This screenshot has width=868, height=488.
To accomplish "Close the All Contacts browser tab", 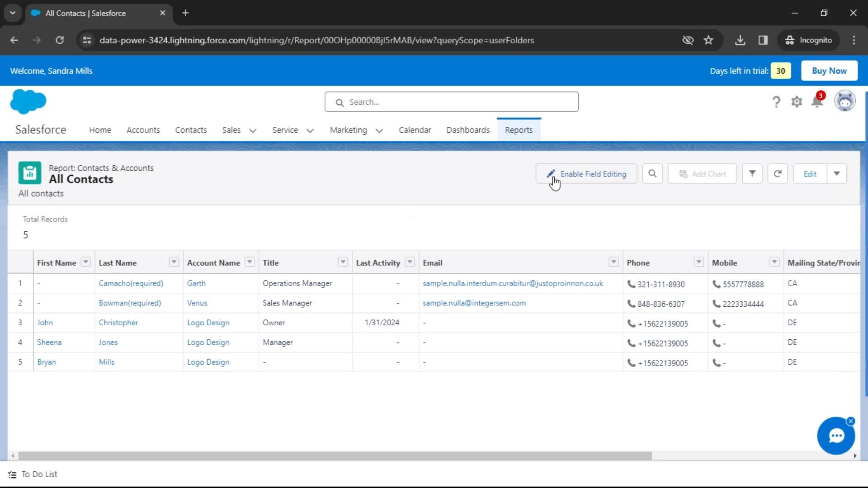I will 163,13.
